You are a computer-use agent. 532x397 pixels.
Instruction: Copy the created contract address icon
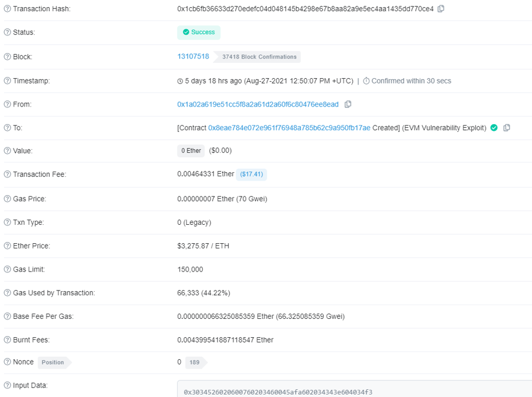pos(507,128)
